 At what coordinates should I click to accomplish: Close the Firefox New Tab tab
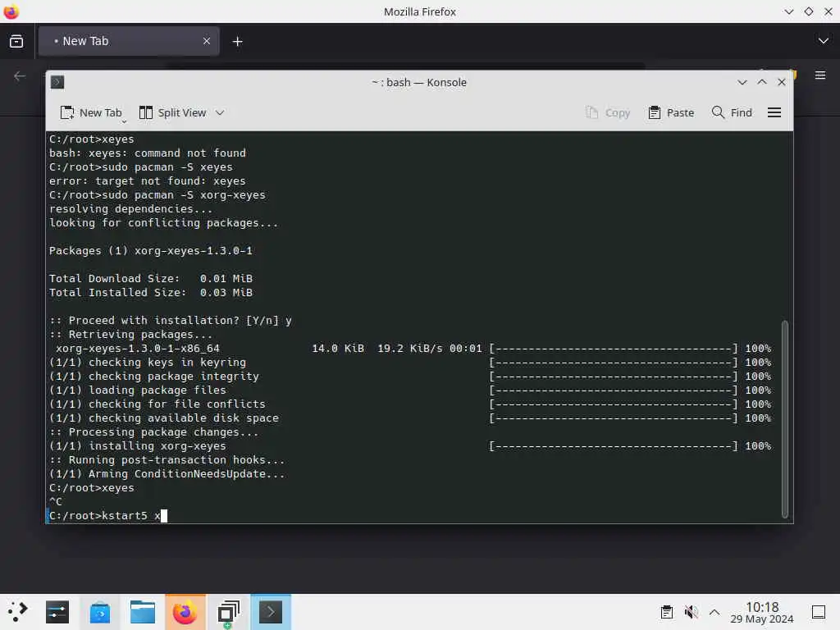pos(206,41)
